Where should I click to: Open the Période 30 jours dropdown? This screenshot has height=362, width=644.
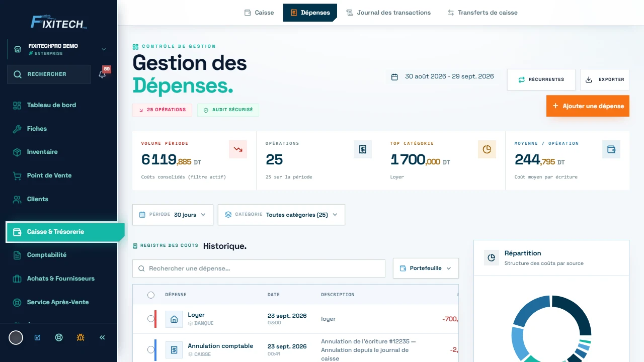[x=173, y=215]
